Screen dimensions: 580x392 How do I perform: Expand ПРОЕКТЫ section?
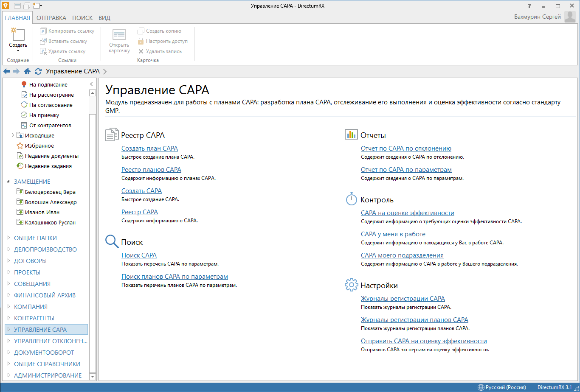(x=8, y=272)
